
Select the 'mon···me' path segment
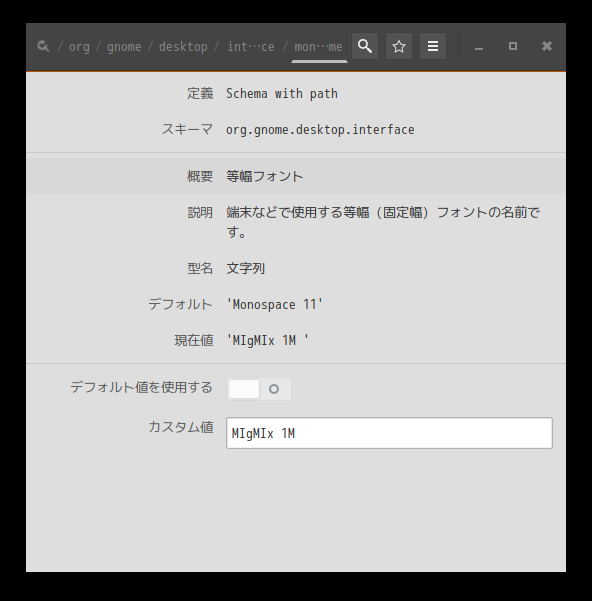point(318,47)
